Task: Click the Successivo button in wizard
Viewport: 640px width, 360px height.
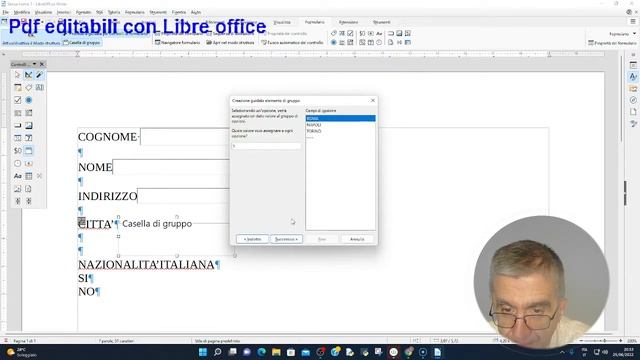Action: pos(286,239)
